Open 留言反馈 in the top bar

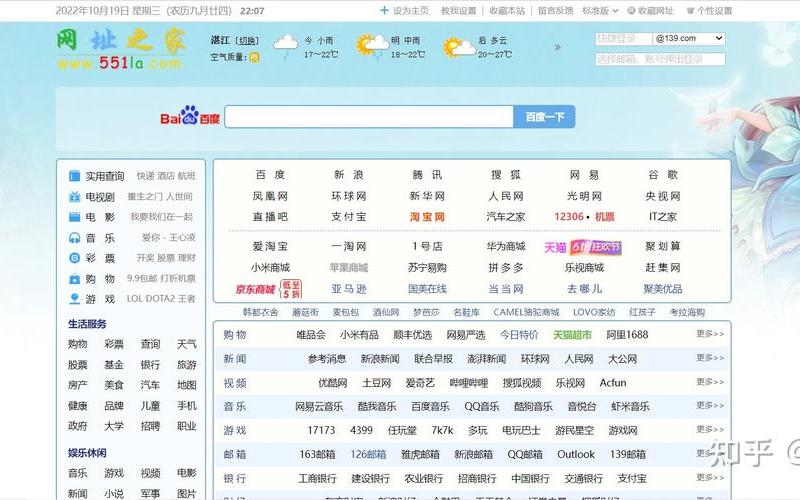click(556, 10)
